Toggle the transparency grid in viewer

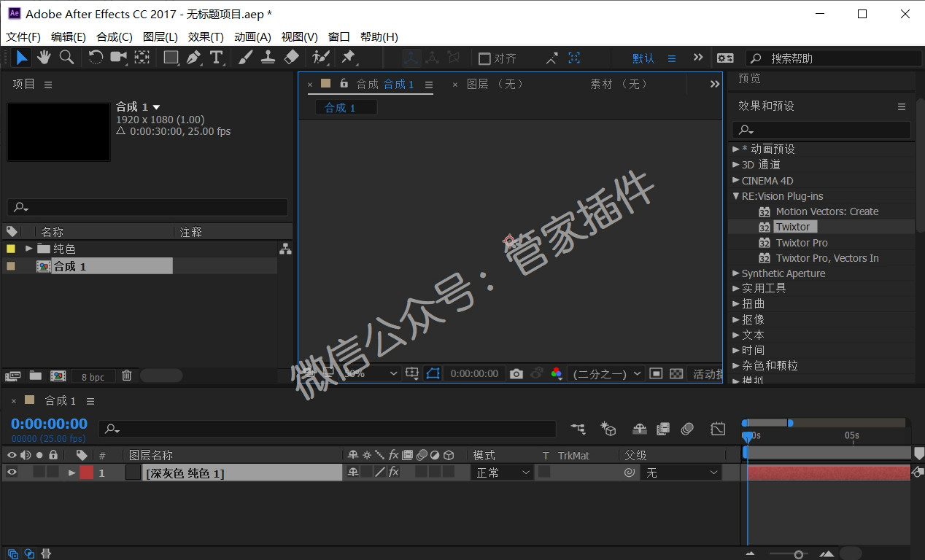pos(676,373)
